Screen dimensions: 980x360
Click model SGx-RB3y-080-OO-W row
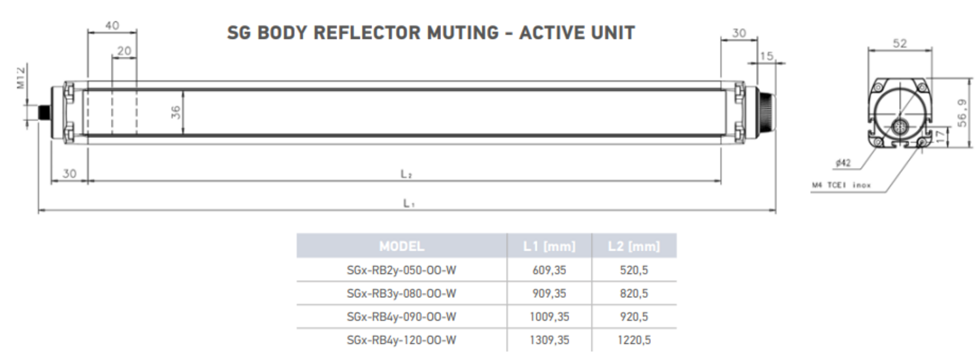(487, 293)
